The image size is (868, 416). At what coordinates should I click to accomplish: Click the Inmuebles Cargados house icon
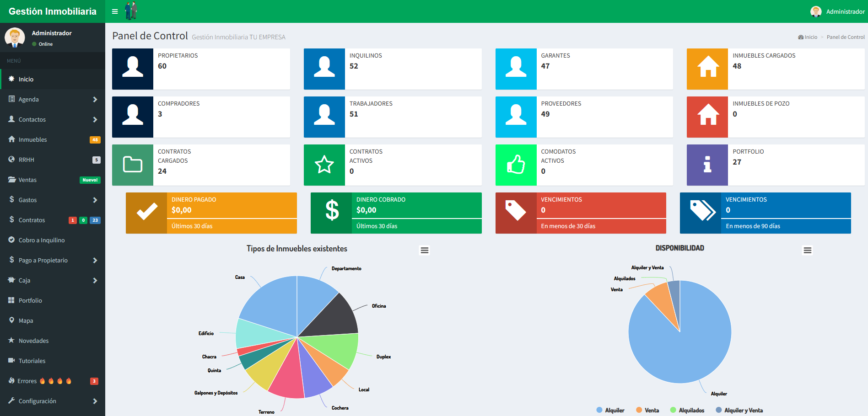click(707, 69)
